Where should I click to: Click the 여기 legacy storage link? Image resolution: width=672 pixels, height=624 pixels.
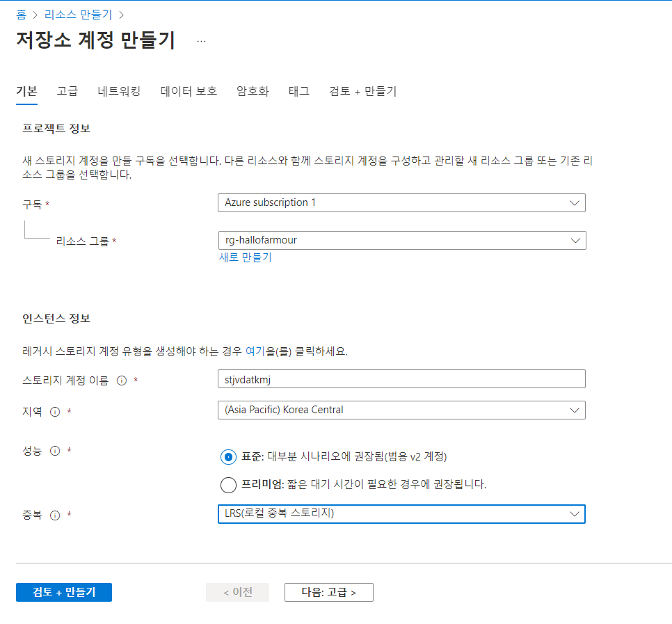[255, 351]
